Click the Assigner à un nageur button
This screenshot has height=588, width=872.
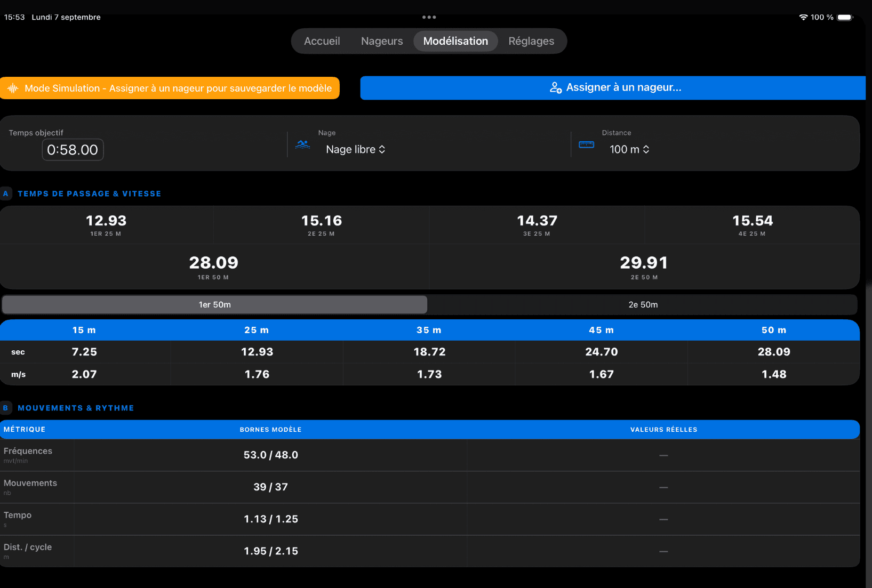pos(613,88)
